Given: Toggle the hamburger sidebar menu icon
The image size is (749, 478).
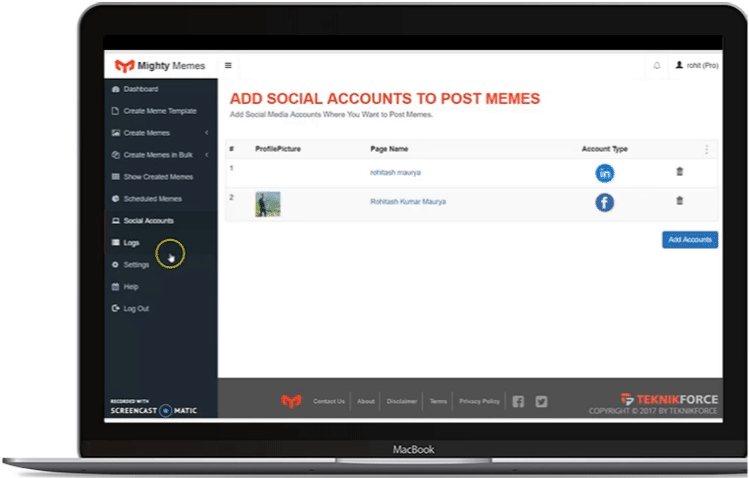Looking at the screenshot, I should pos(228,66).
